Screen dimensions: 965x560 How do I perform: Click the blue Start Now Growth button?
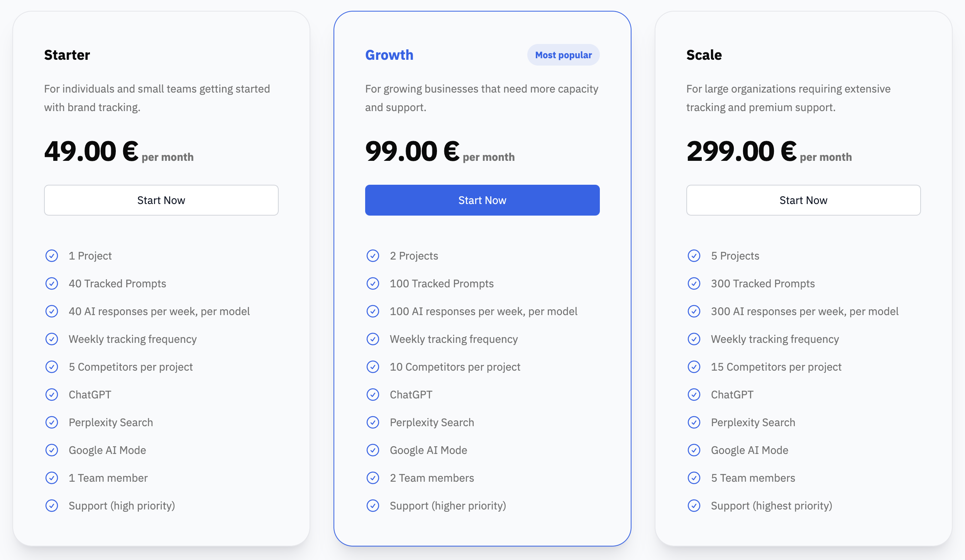click(x=482, y=200)
